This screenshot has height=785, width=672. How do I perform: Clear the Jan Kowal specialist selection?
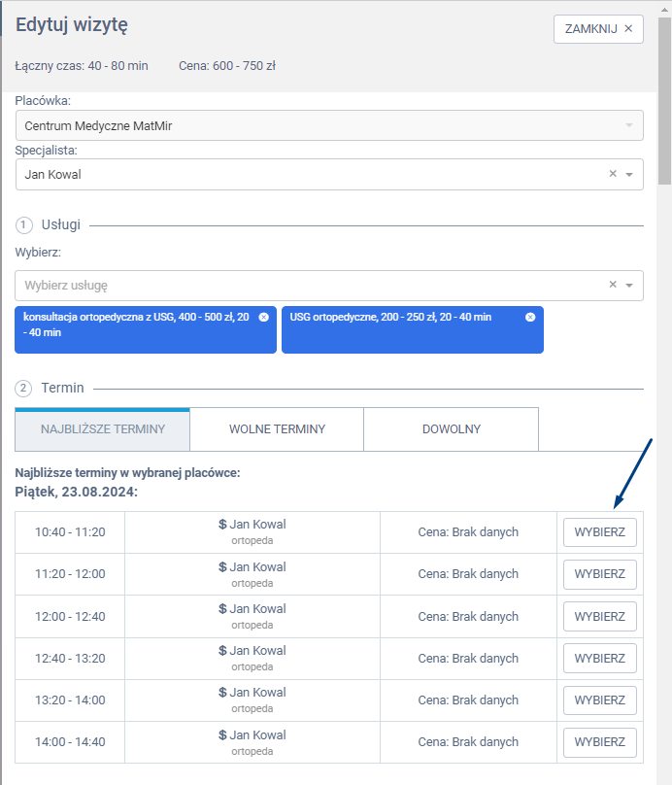tap(613, 174)
